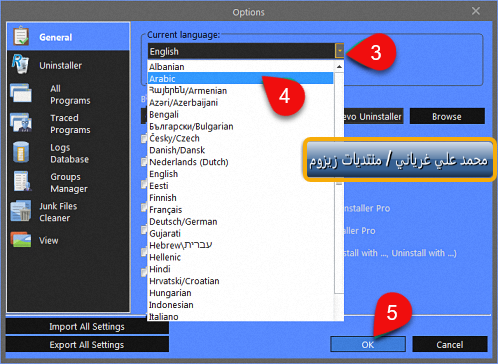498x364 pixels.
Task: Confirm with the OK button
Action: tap(368, 344)
